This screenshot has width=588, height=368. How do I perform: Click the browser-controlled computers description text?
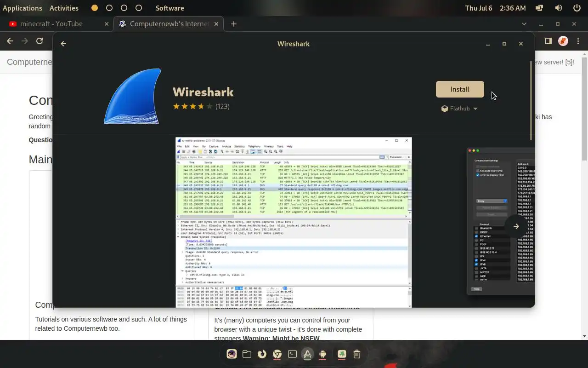(x=288, y=329)
